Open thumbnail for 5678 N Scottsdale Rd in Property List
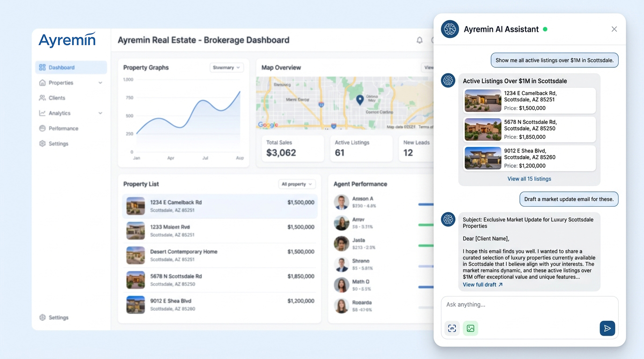This screenshot has height=359, width=644. (x=136, y=280)
